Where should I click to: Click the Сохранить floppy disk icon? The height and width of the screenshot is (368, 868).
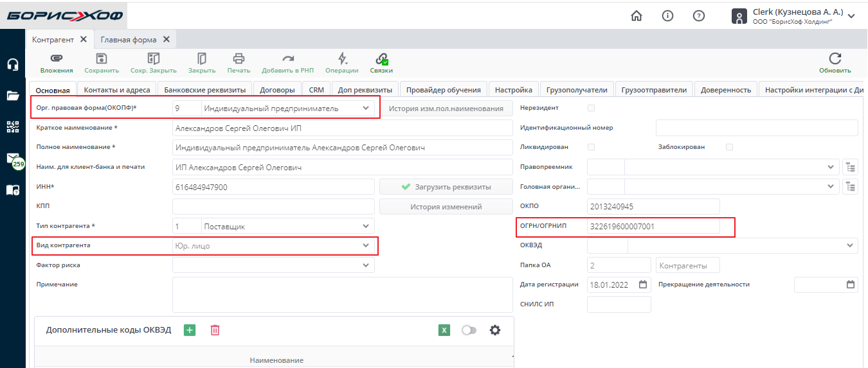pyautogui.click(x=102, y=58)
